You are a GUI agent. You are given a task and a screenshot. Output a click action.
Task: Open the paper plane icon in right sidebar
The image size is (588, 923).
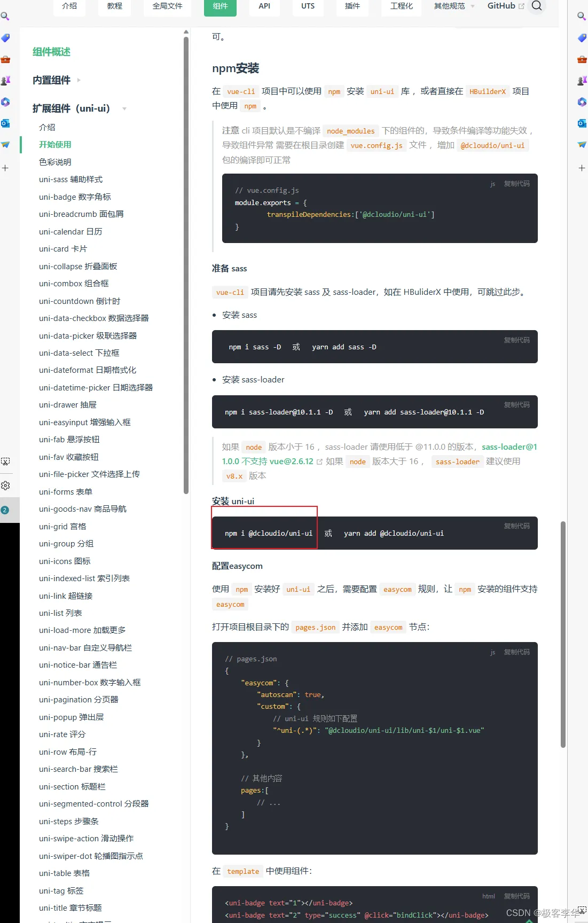582,145
